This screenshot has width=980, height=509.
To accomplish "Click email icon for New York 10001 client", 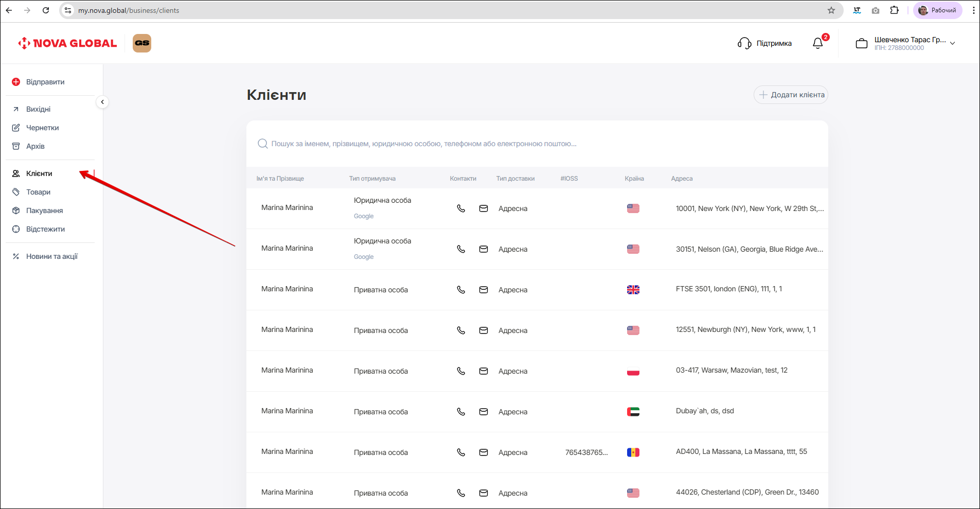I will 484,208.
